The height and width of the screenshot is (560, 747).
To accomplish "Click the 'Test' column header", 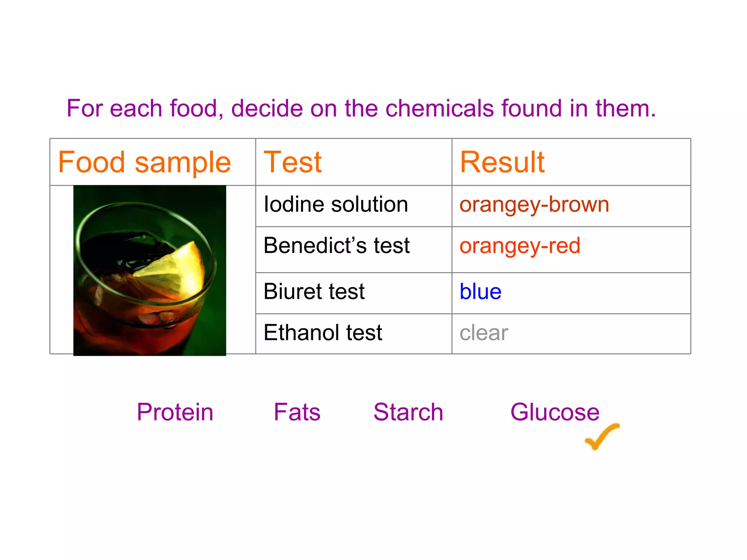I will click(293, 162).
